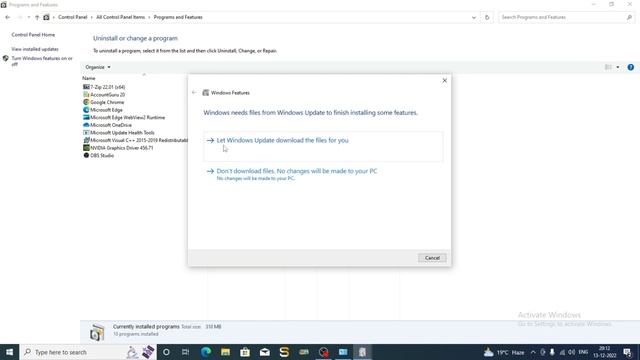
Task: Go back in Control Panel navigation
Action: point(8,17)
